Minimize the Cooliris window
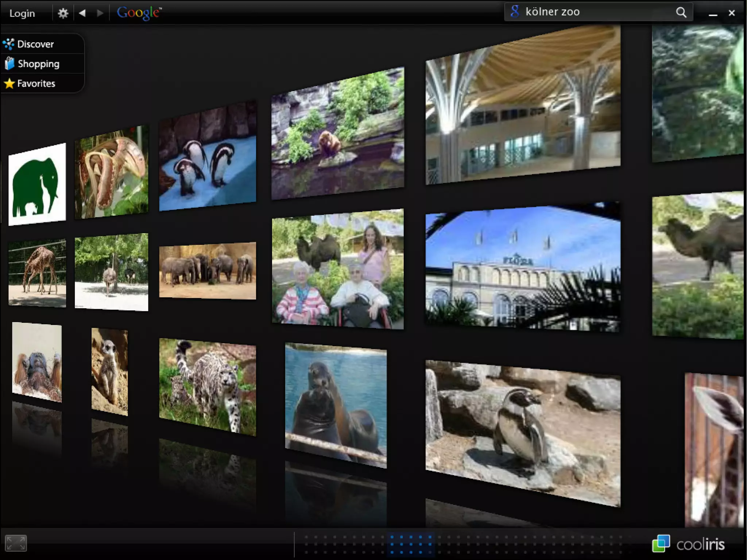 713,14
